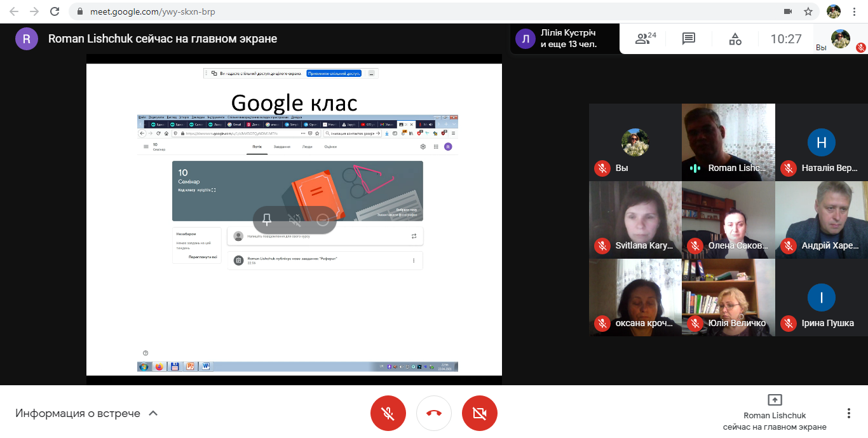
Task: Click the camera indicator in the address bar
Action: [x=788, y=11]
